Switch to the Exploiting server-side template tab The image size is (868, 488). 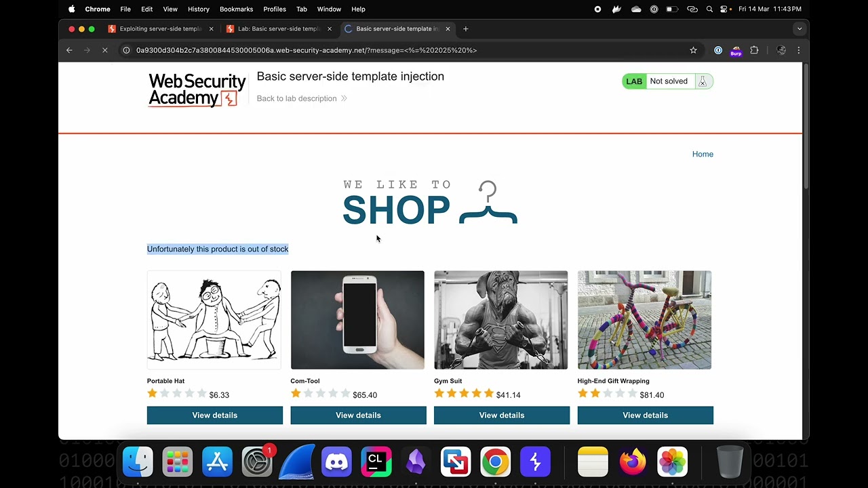pos(160,28)
